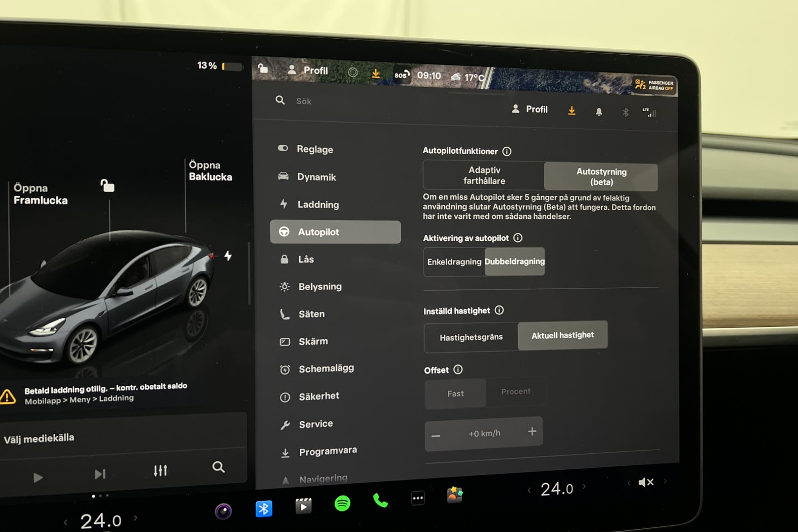Launch the dashcam camera app
798x532 pixels.
[223, 511]
